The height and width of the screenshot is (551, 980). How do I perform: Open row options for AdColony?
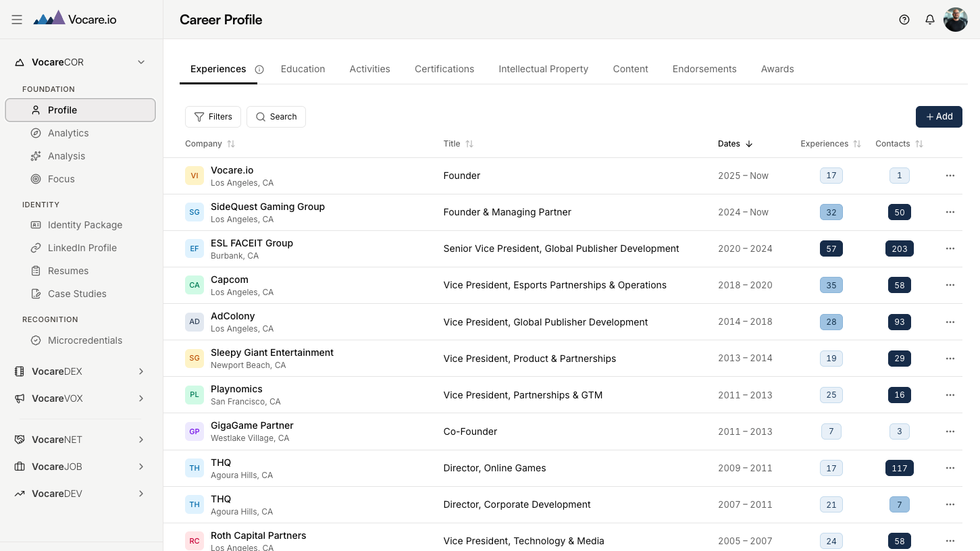coord(950,322)
